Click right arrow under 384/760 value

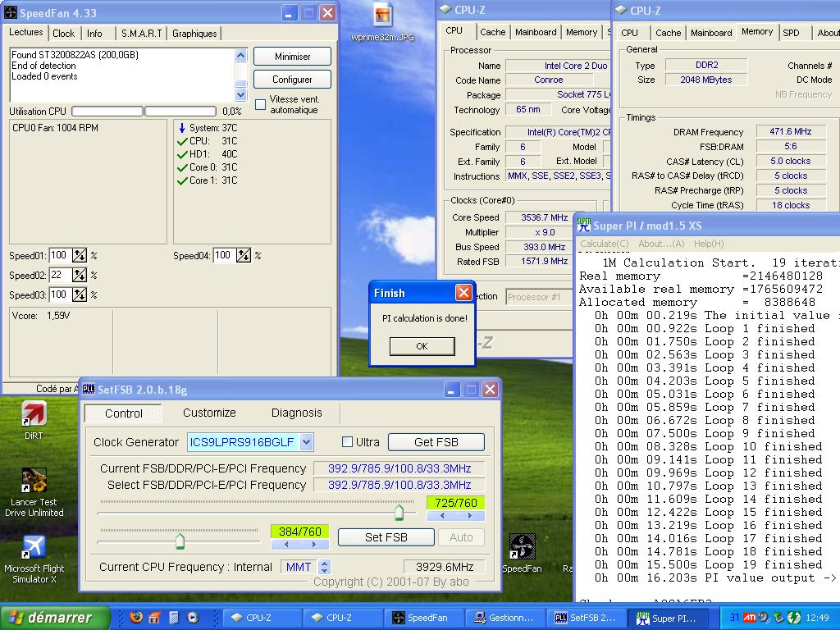[313, 545]
